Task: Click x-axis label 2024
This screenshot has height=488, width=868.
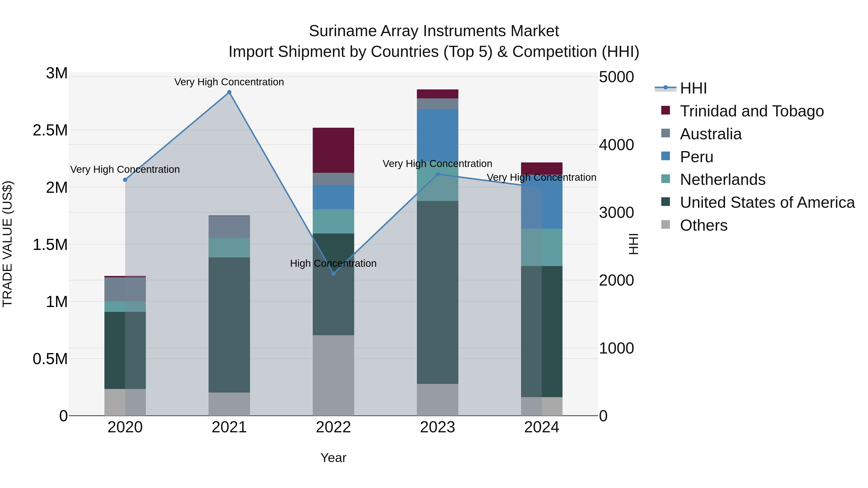Action: point(542,427)
